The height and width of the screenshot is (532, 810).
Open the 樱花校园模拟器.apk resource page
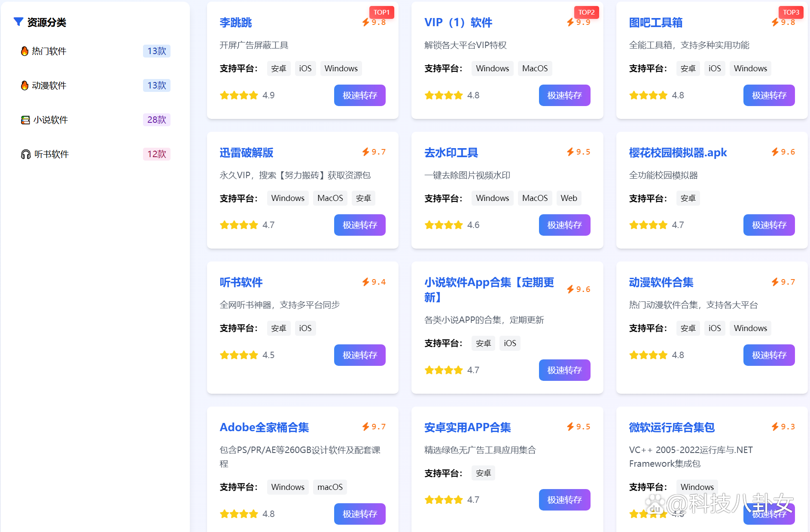[x=677, y=152]
